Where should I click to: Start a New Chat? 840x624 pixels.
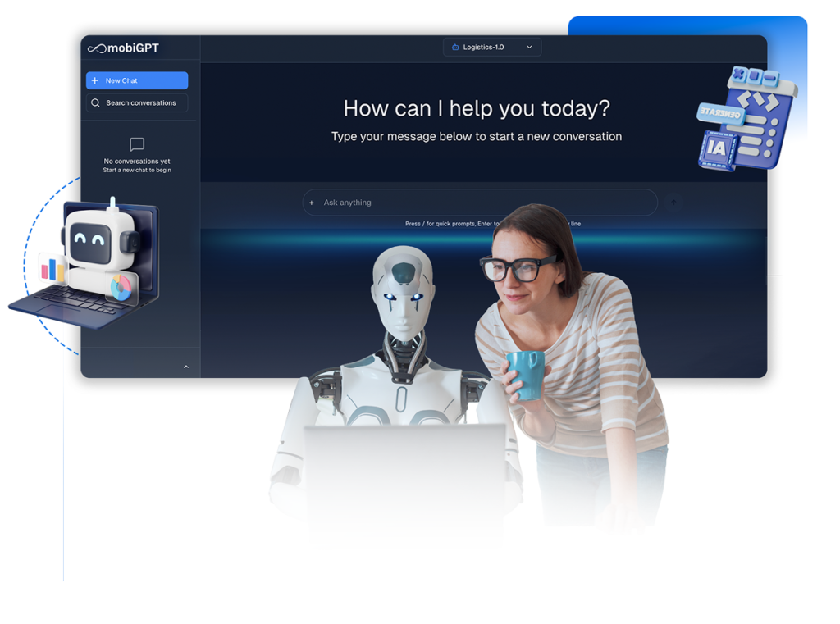pyautogui.click(x=137, y=81)
